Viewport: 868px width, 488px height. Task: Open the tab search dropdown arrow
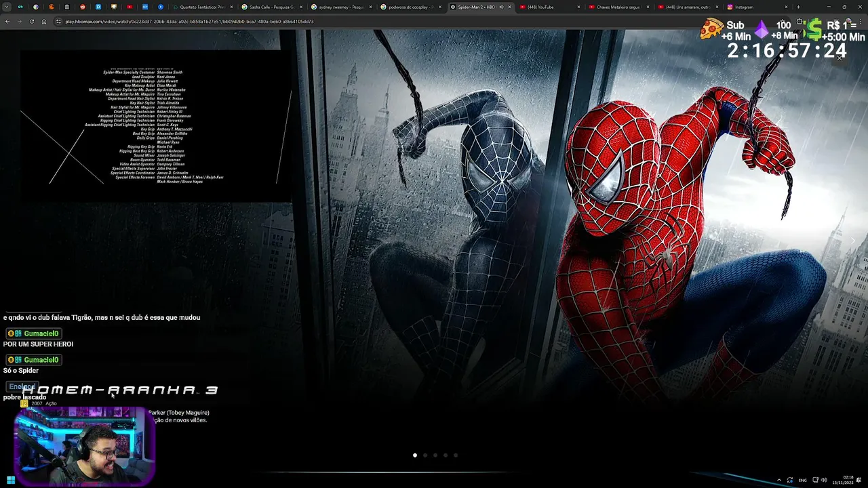tap(7, 7)
